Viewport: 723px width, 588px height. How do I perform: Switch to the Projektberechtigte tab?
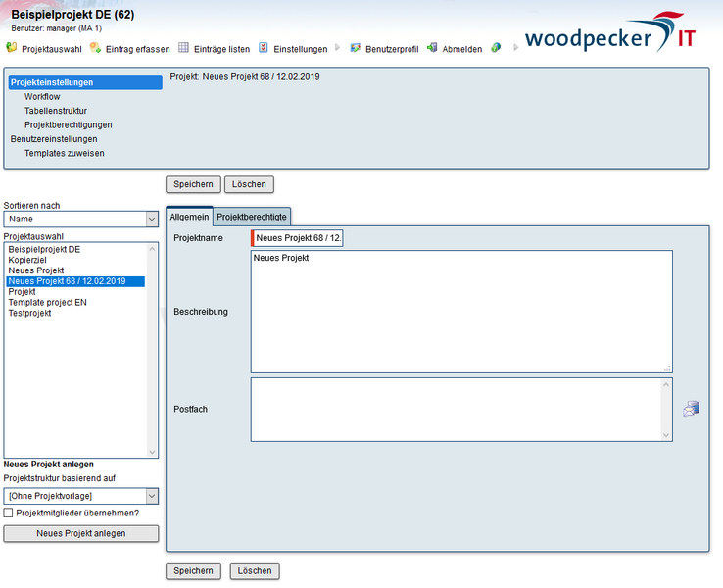(x=252, y=217)
